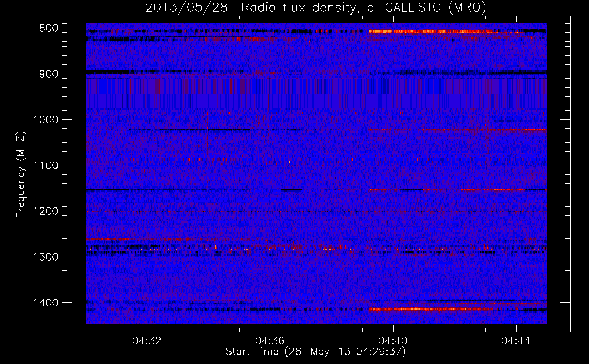The width and height of the screenshot is (589, 364).
Task: Click the "Start Time (28-May-13 04:29:37)" label
Action: click(316, 352)
